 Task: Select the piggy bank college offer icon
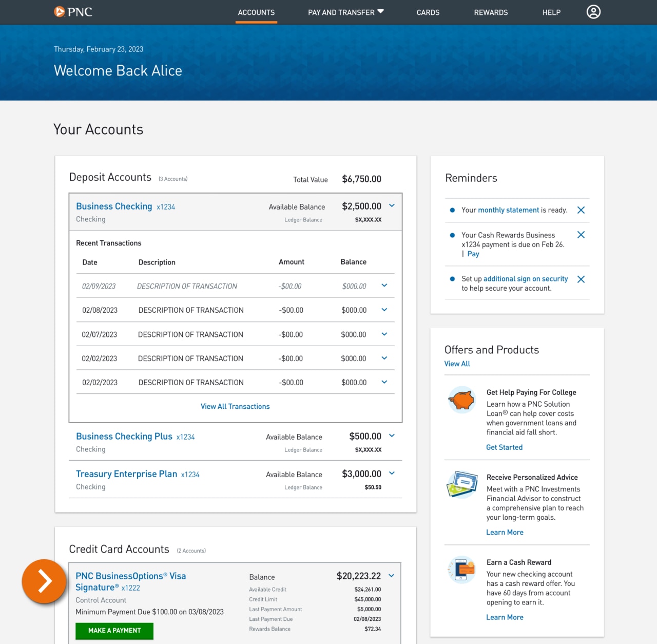(461, 400)
